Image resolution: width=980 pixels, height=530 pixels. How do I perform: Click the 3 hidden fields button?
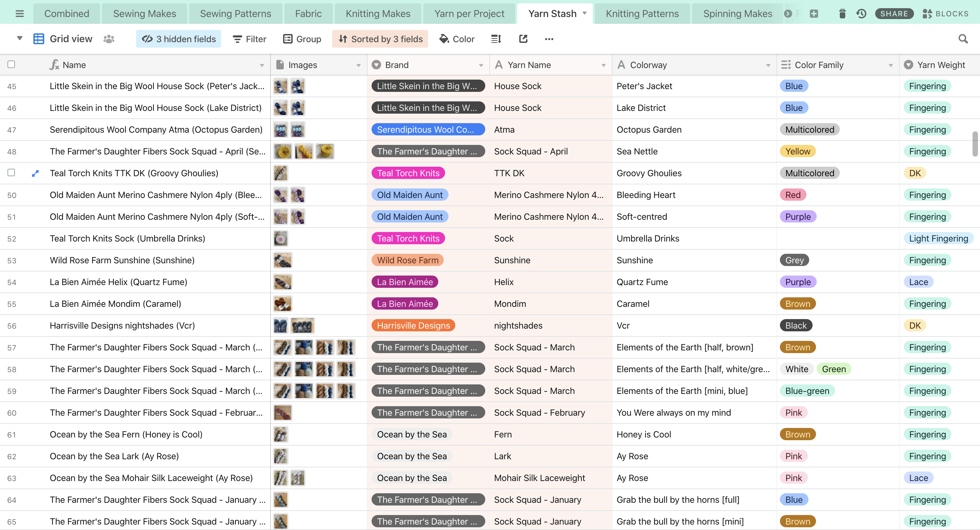click(x=178, y=39)
